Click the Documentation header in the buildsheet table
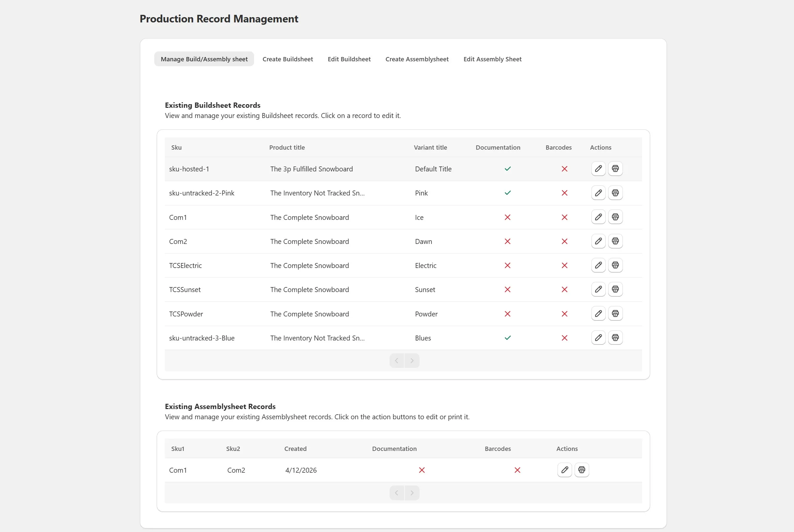This screenshot has width=794, height=532. click(498, 148)
